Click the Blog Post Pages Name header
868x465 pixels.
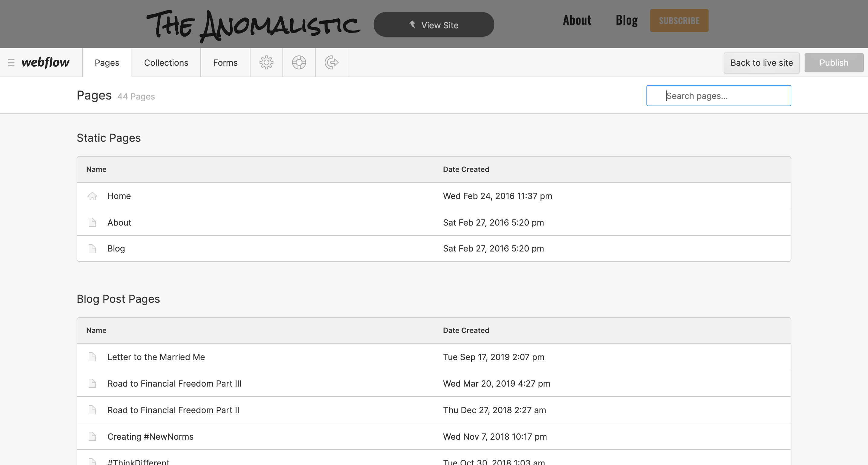pyautogui.click(x=96, y=330)
